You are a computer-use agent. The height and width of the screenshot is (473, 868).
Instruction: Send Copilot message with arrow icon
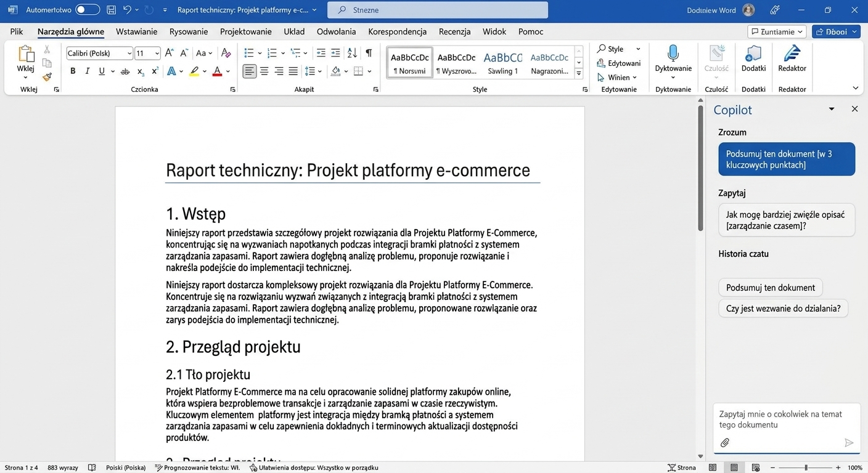(849, 443)
